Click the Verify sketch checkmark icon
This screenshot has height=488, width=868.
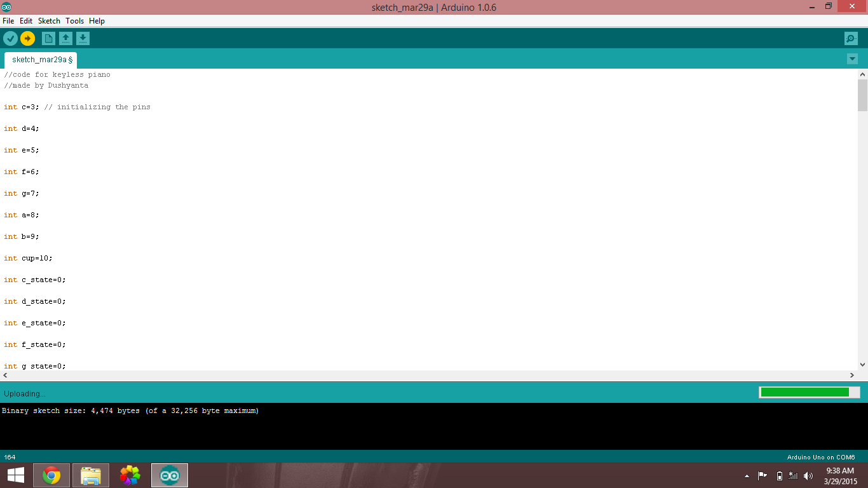coord(10,39)
